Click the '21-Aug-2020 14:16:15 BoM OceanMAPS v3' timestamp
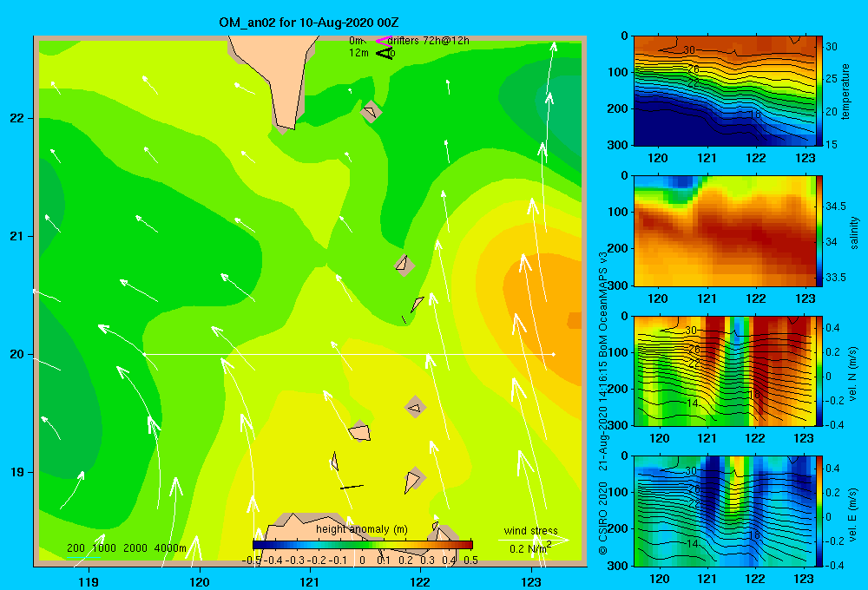868x590 pixels. tap(603, 360)
